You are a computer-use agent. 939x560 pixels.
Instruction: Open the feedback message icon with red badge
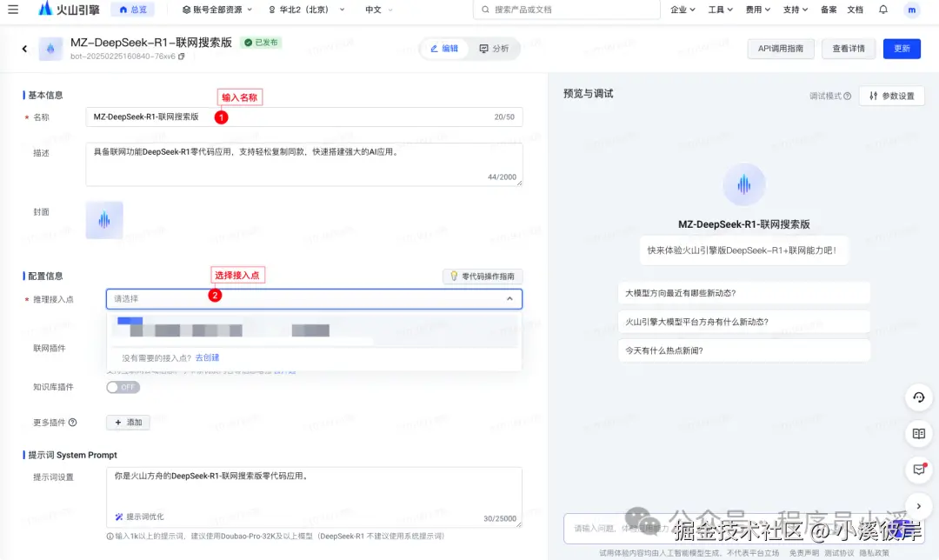tap(919, 470)
